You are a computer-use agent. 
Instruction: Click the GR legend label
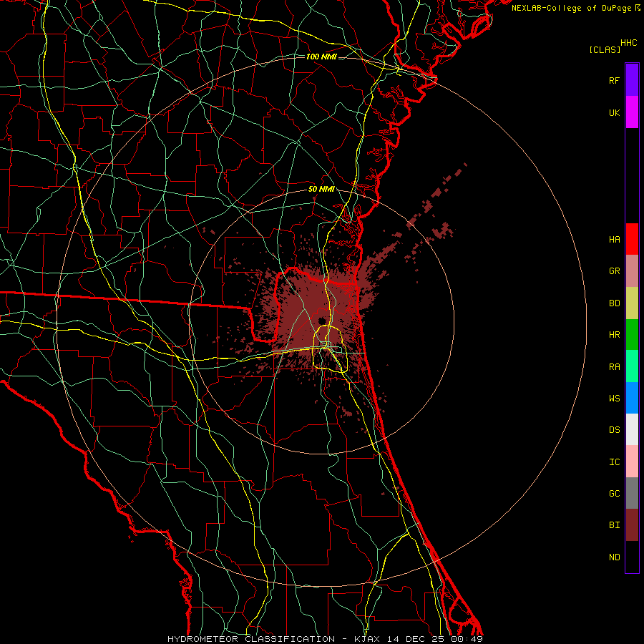[614, 271]
